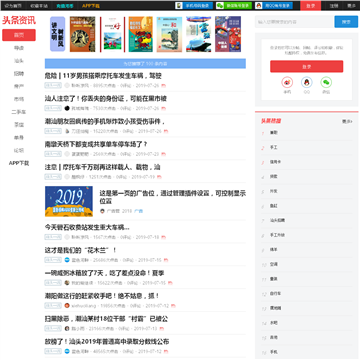Screen dimensions: 360x360
Task: Click red hot icon on '南墩天桥' article row
Action: pos(163,154)
